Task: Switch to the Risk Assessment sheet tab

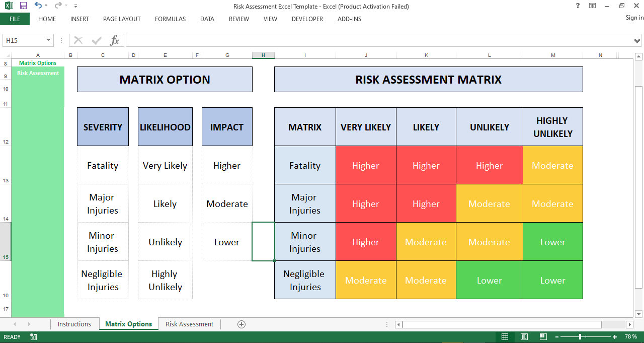Action: [x=189, y=324]
